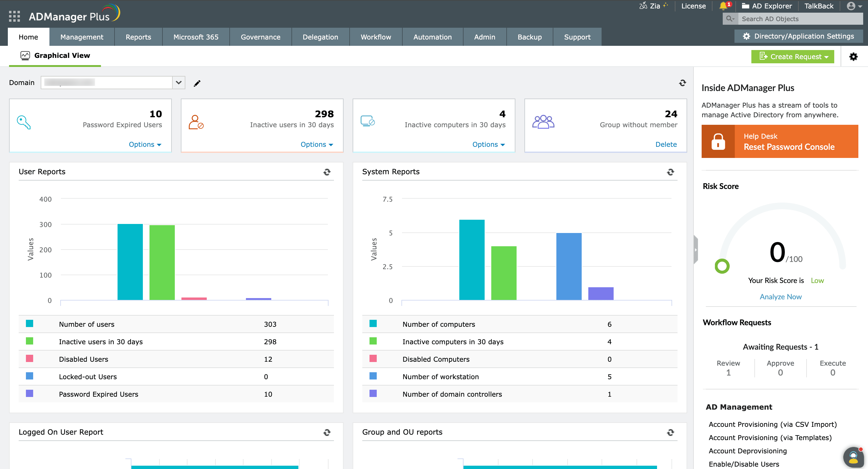Click the Create Request dropdown button

pos(793,57)
